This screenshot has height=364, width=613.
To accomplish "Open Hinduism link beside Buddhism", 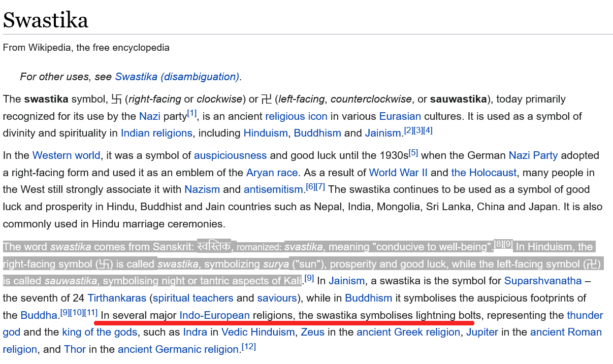I will pyautogui.click(x=266, y=134).
